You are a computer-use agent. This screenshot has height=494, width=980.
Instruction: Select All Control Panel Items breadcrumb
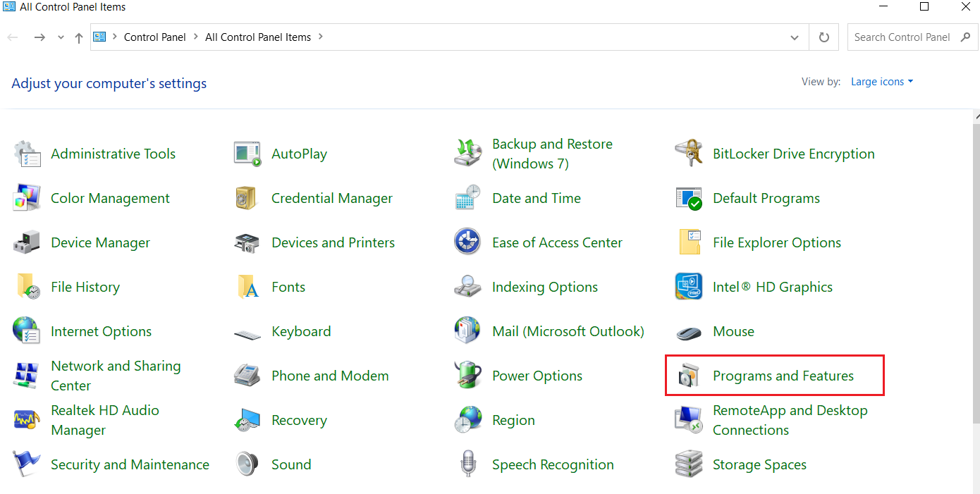point(257,37)
